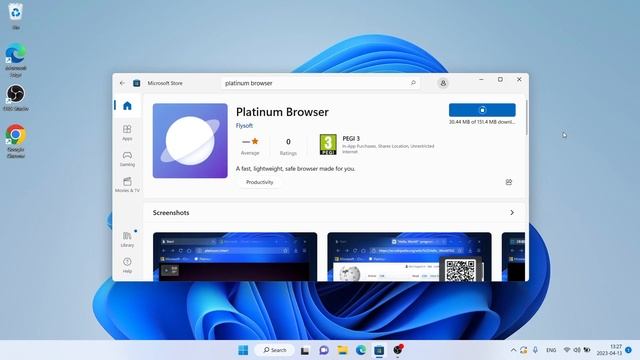The width and height of the screenshot is (640, 360).
Task: Open the Library in sidebar
Action: 127,240
